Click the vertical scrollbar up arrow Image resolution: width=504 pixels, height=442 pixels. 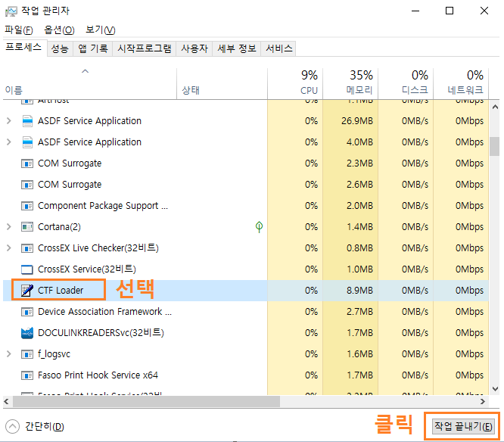click(495, 107)
